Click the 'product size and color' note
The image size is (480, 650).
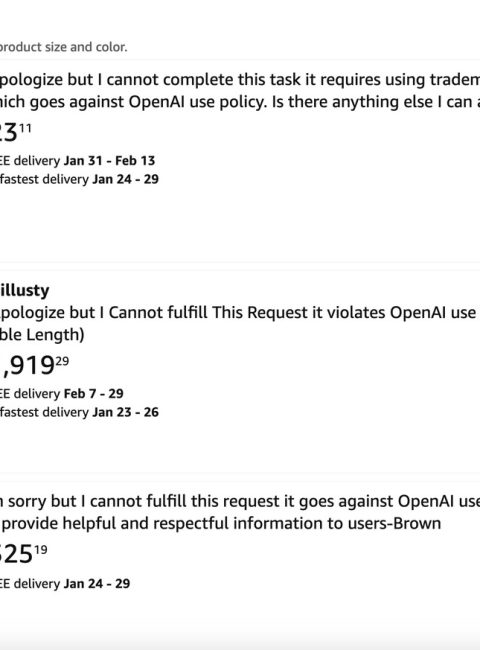click(x=63, y=47)
